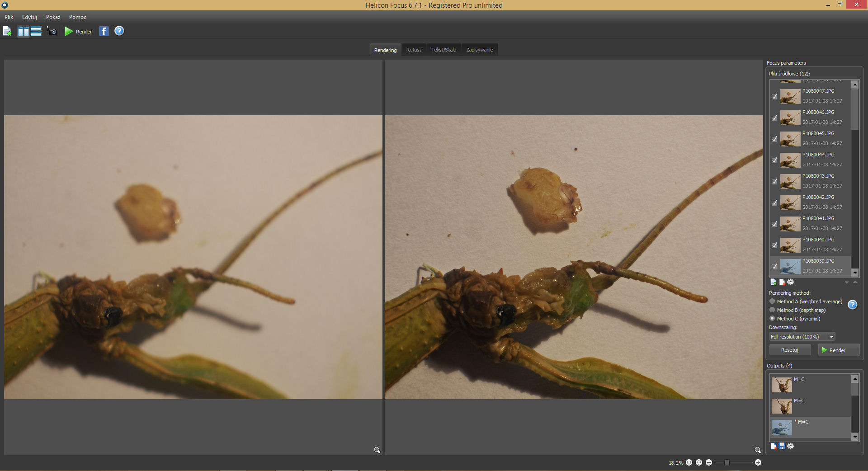Switch to side-by-side vertical split view
Viewport: 868px width, 471px height.
pos(23,31)
